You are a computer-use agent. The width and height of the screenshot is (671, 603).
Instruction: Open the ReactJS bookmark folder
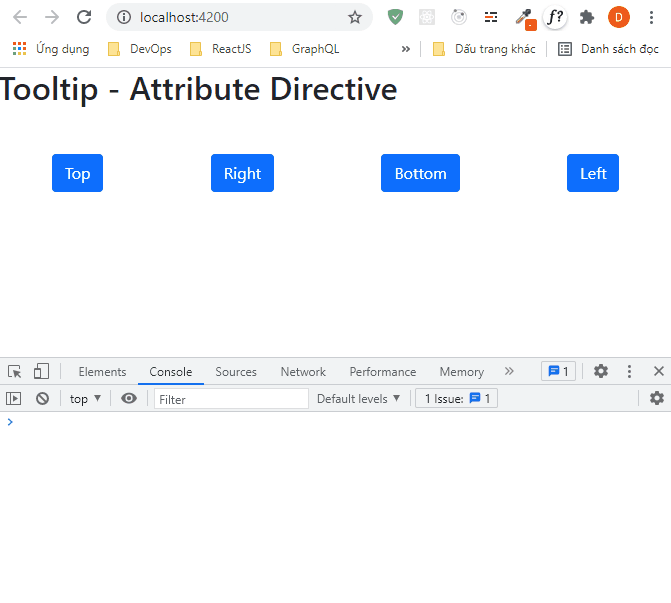click(220, 49)
